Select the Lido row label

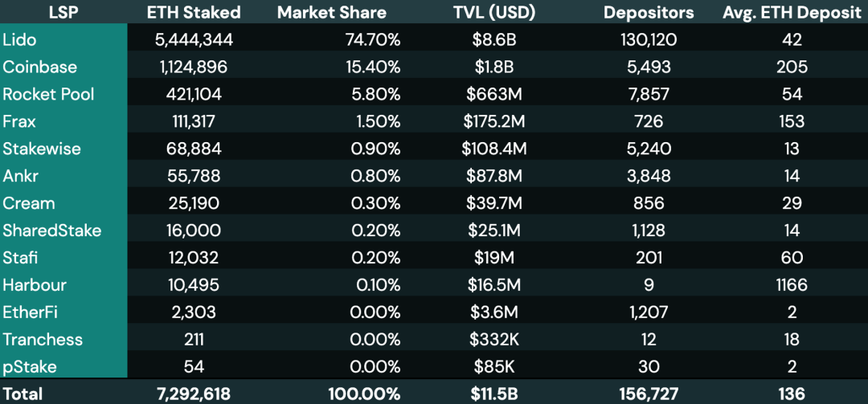[x=21, y=39]
